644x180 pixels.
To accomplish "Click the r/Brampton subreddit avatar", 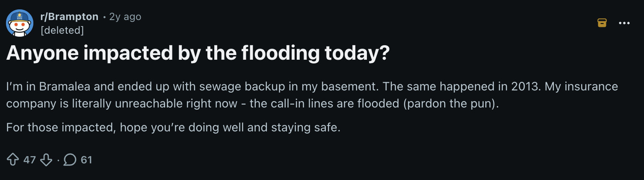I will [x=20, y=23].
